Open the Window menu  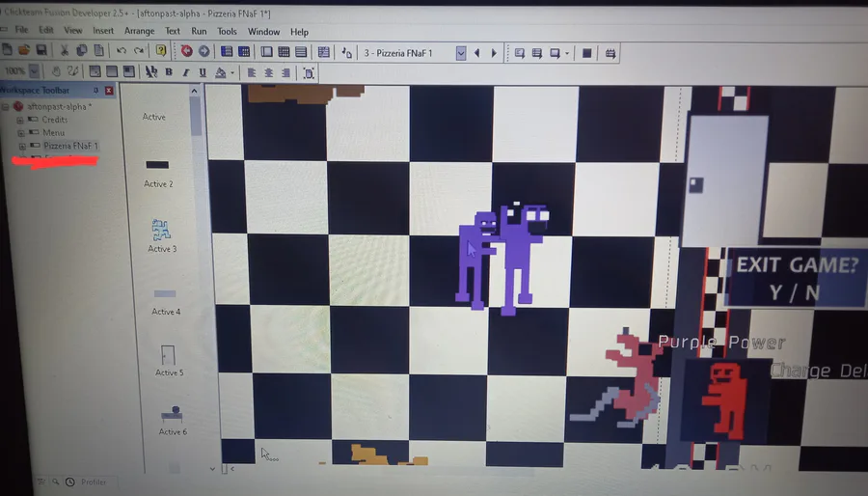(263, 32)
